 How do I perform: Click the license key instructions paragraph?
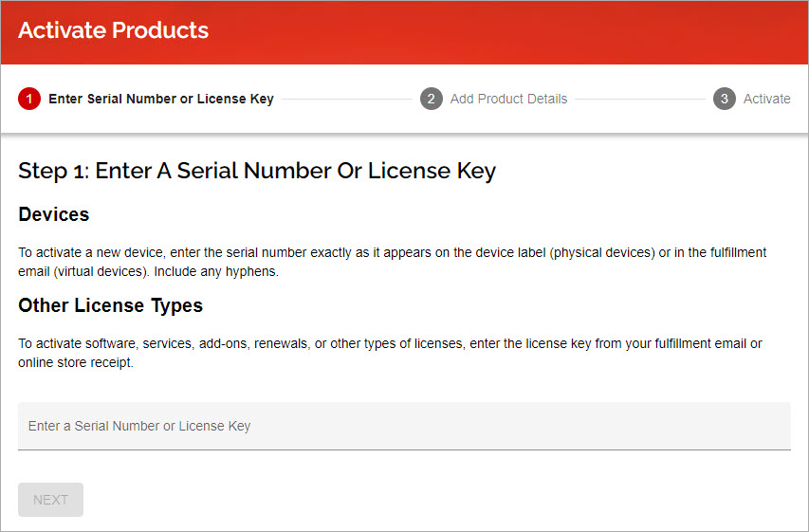click(x=390, y=353)
